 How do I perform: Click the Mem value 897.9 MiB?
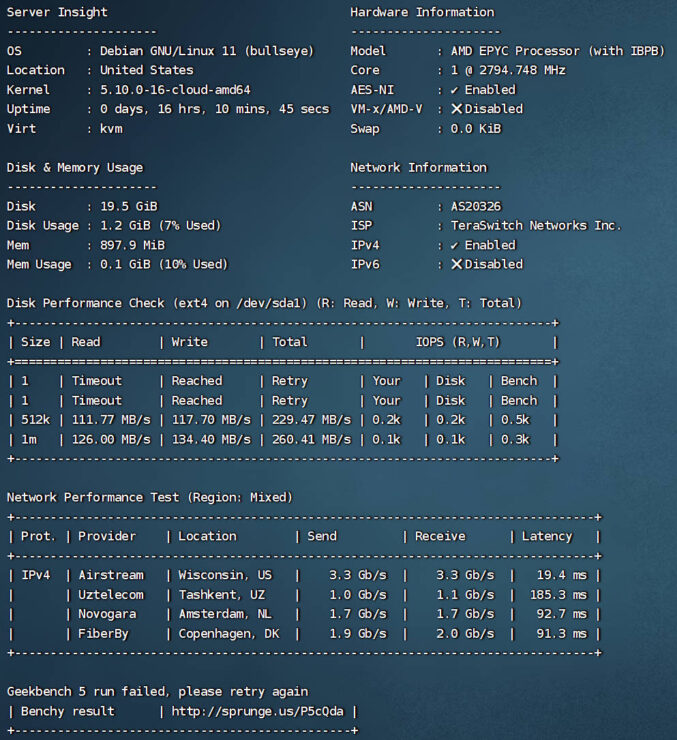pos(133,245)
